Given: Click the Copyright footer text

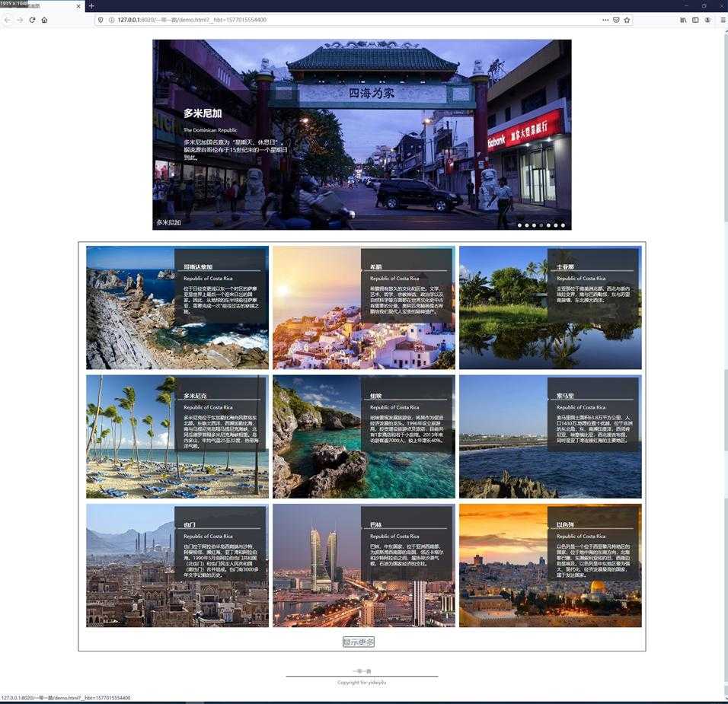Looking at the screenshot, I should coord(362,683).
